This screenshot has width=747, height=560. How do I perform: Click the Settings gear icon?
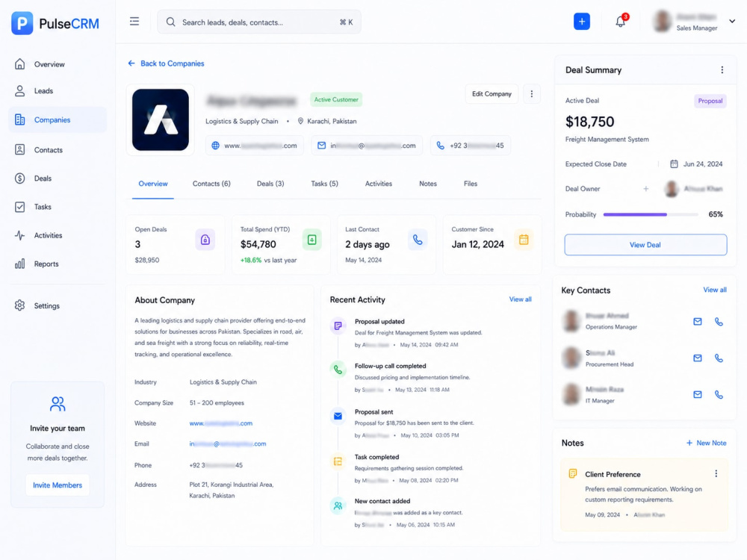click(x=19, y=305)
